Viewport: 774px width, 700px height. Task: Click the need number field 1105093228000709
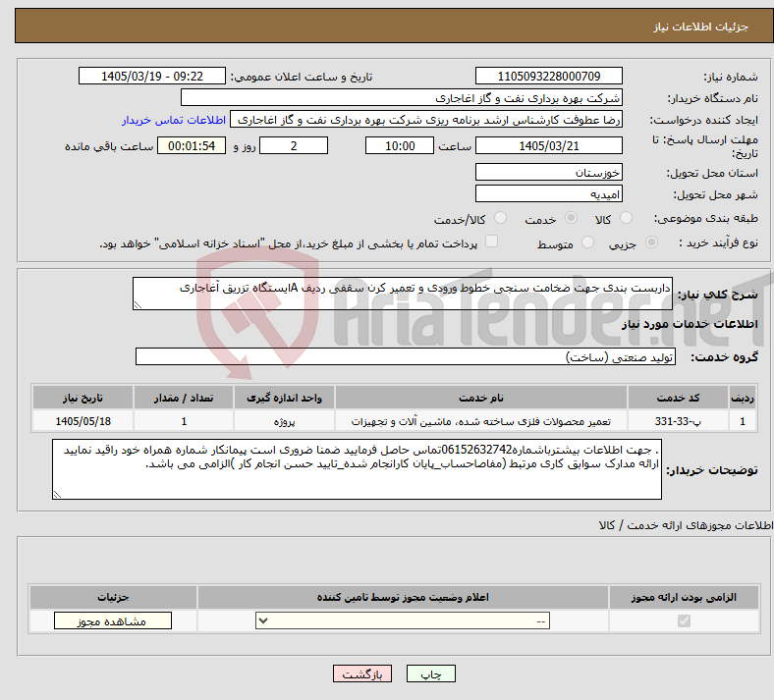(x=548, y=76)
